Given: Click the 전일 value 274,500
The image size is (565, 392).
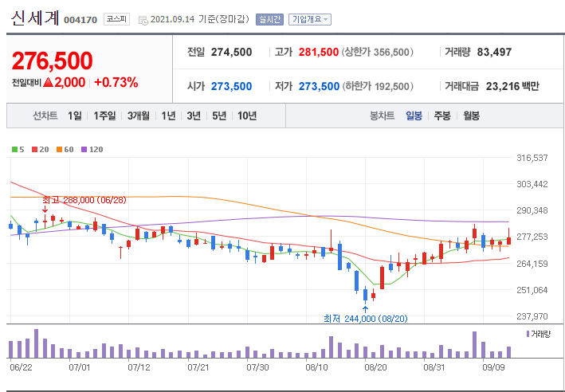Looking at the screenshot, I should [231, 53].
